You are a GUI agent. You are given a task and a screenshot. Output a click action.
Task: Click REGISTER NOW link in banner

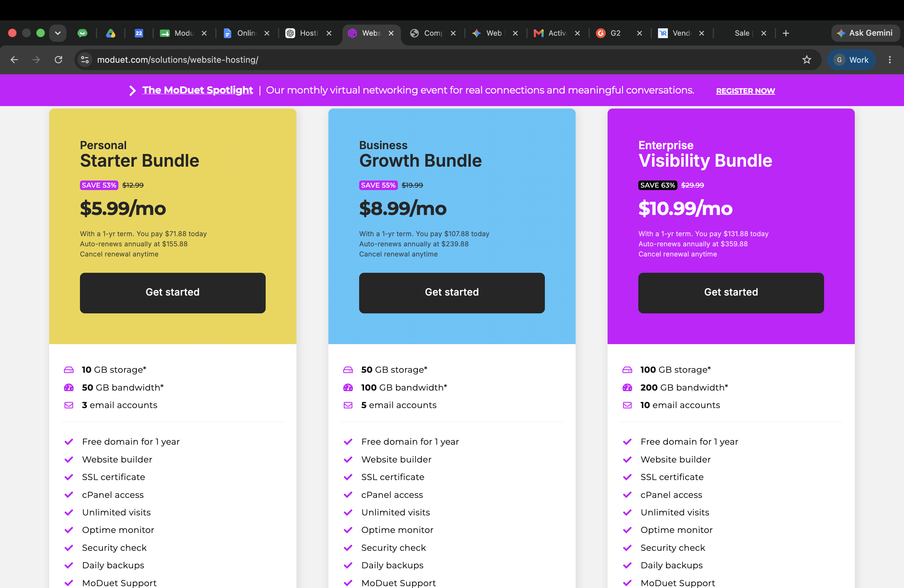coord(745,91)
